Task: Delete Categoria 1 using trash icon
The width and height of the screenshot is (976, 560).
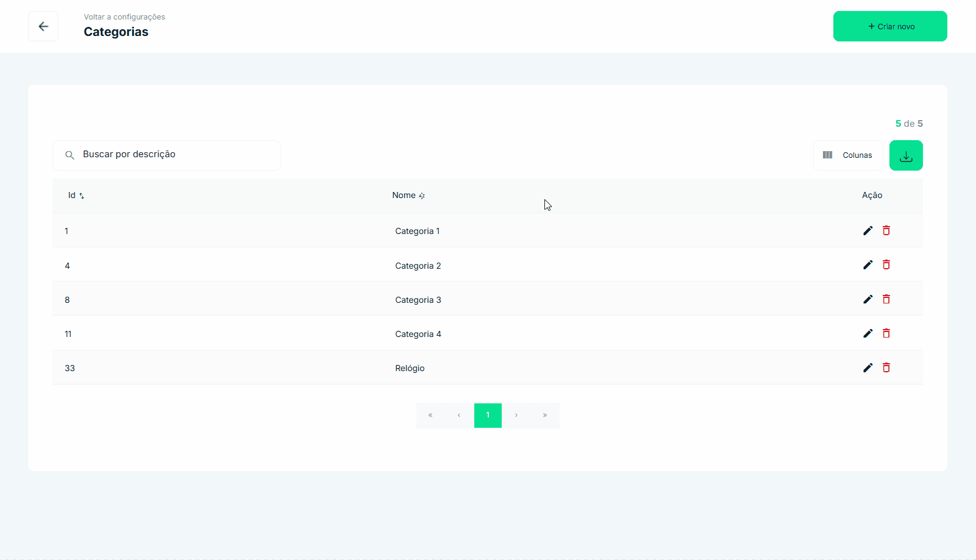Action: point(886,230)
